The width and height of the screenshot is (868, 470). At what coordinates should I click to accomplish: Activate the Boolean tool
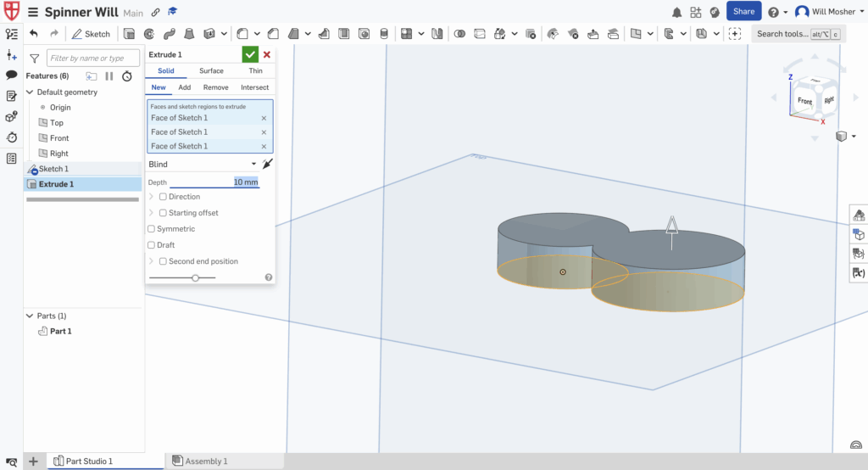[460, 34]
